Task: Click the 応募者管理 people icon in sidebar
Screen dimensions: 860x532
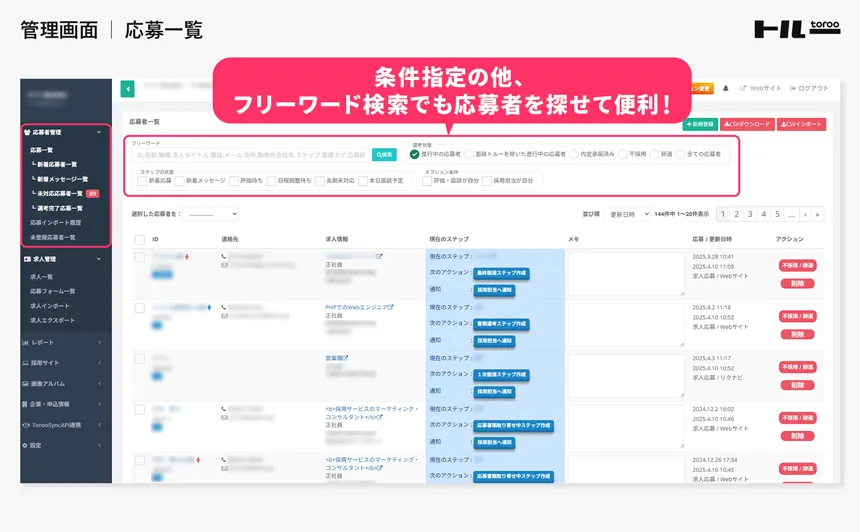Action: [x=27, y=132]
